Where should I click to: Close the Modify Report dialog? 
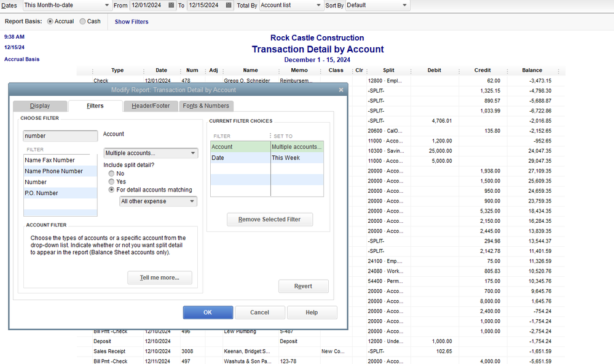(341, 90)
